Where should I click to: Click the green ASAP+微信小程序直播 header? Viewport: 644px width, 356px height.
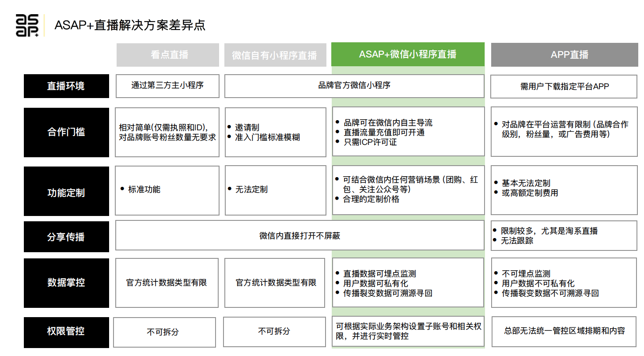407,54
